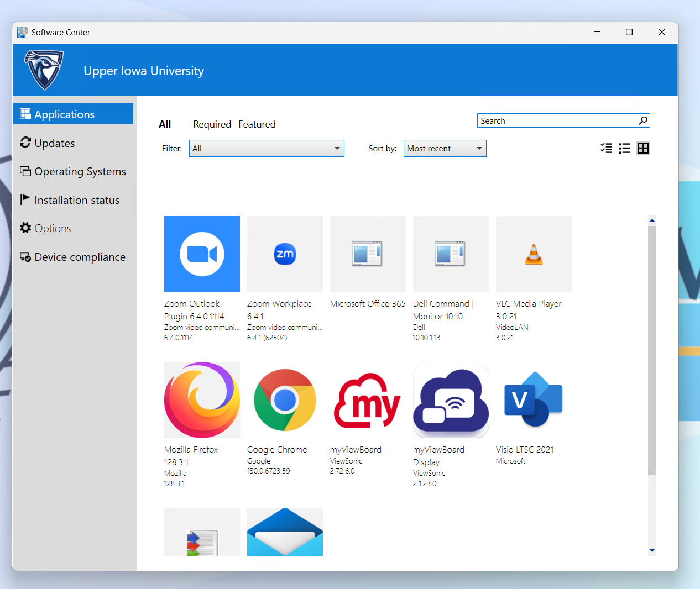Click the 6.4.1 (62504) version text
The width and height of the screenshot is (700, 589).
coord(267,338)
